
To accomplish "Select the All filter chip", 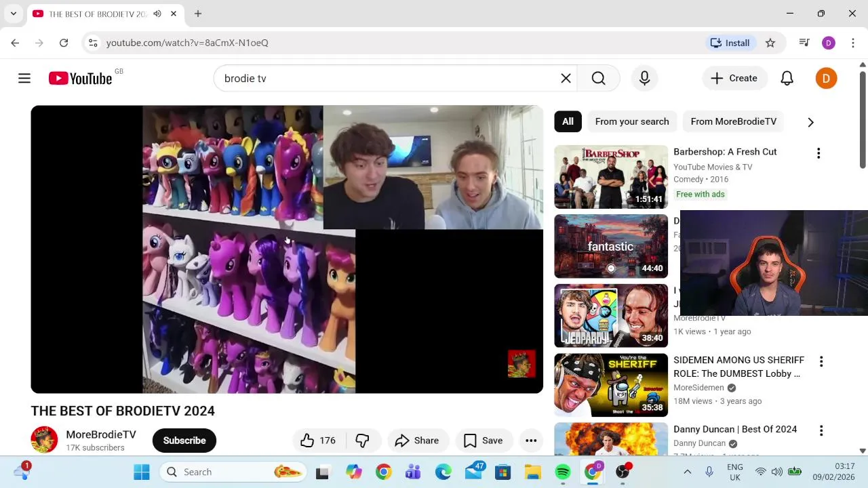I will 568,121.
